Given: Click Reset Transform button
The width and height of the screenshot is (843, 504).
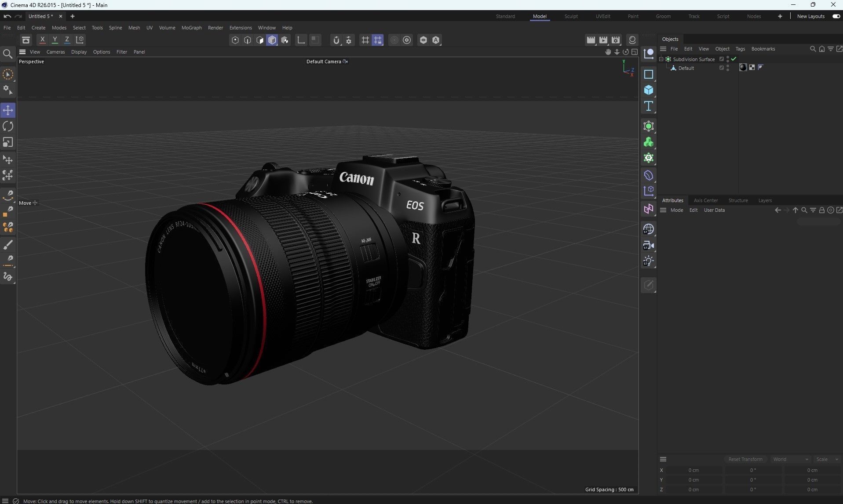Looking at the screenshot, I should [745, 459].
